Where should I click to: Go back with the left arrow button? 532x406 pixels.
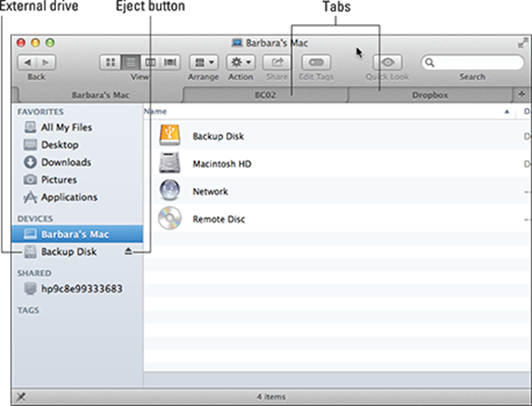(x=27, y=62)
